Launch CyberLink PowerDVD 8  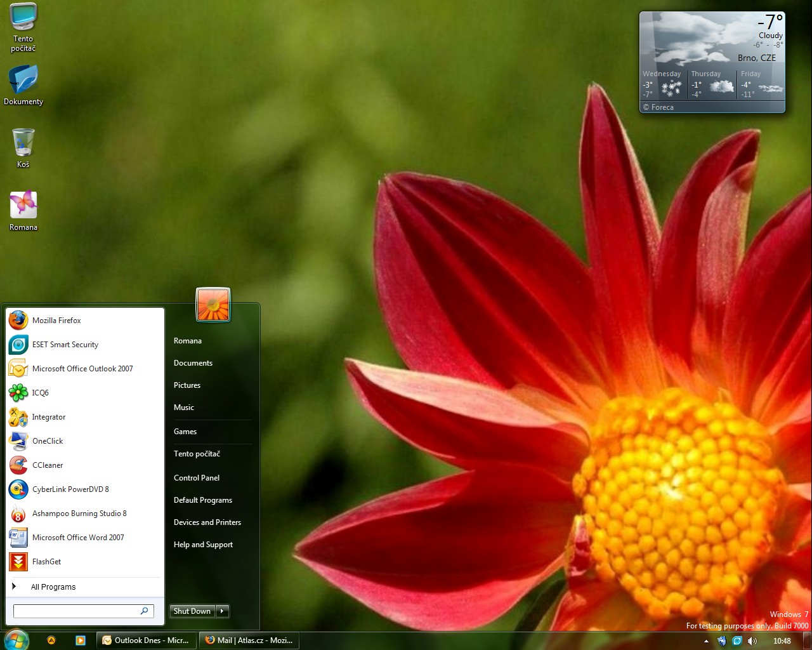coord(70,489)
